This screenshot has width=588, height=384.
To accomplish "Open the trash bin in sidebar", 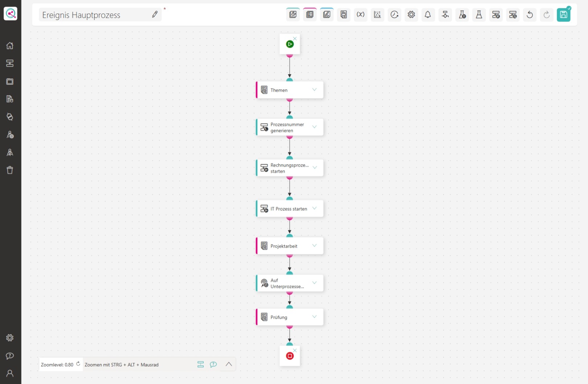I will click(10, 170).
